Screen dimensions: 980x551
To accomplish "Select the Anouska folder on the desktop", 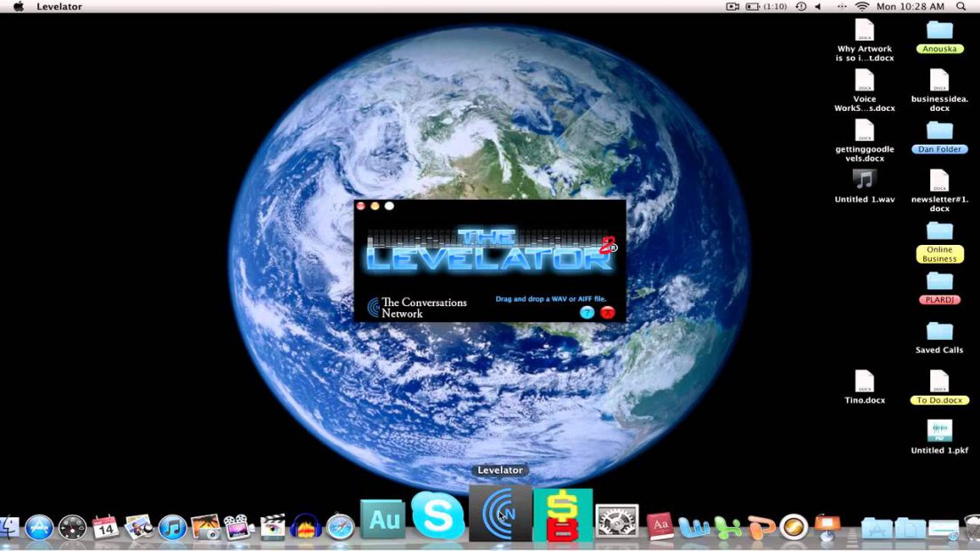I will click(939, 37).
